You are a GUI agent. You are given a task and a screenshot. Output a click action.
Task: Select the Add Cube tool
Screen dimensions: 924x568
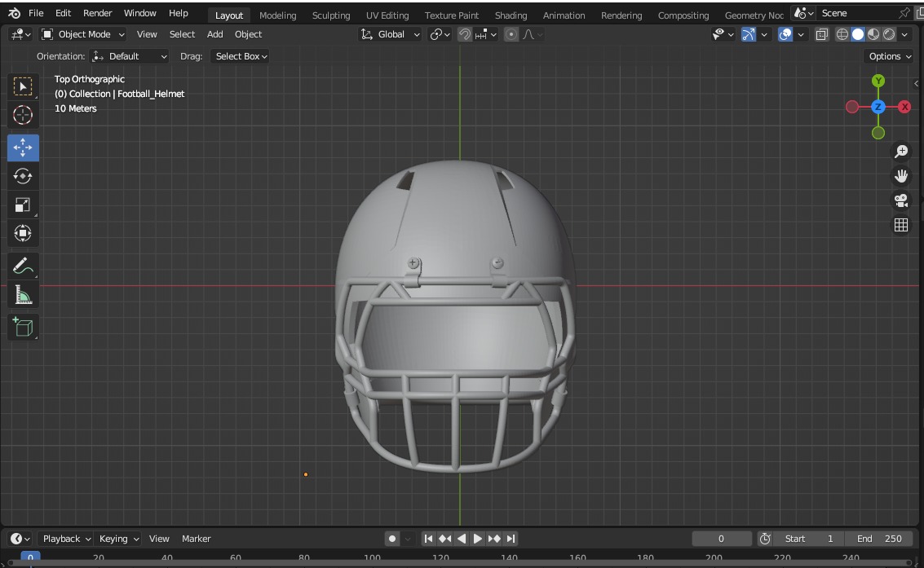23,328
